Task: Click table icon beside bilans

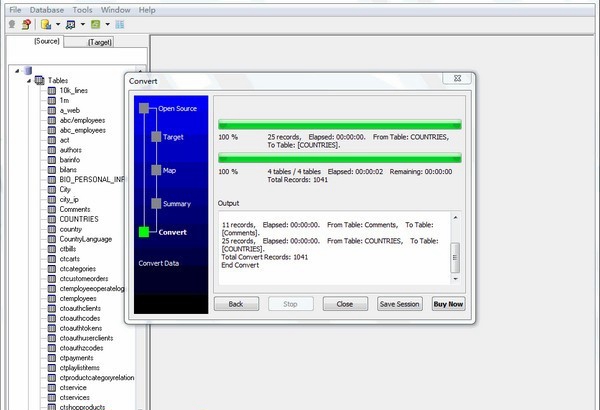Action: [x=52, y=170]
